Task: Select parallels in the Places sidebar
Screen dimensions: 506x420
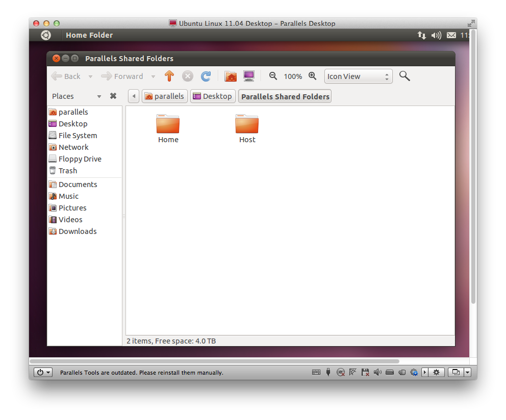Action: point(85,112)
